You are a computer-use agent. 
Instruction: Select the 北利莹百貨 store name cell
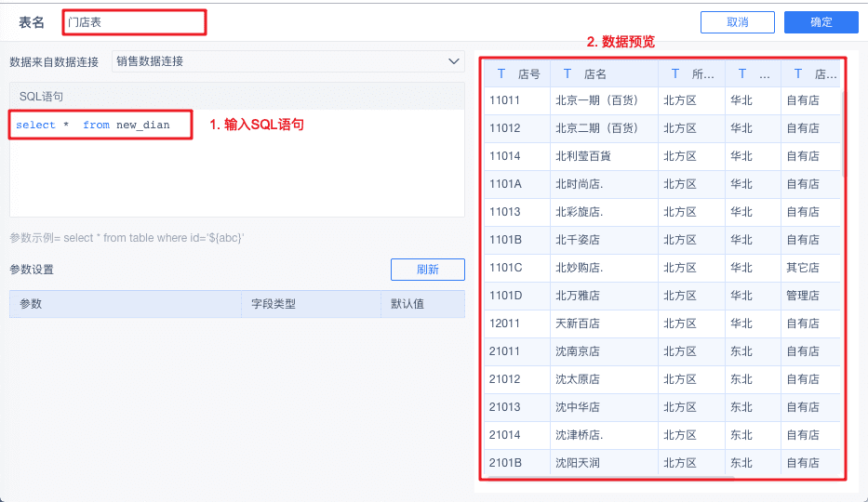coord(583,156)
